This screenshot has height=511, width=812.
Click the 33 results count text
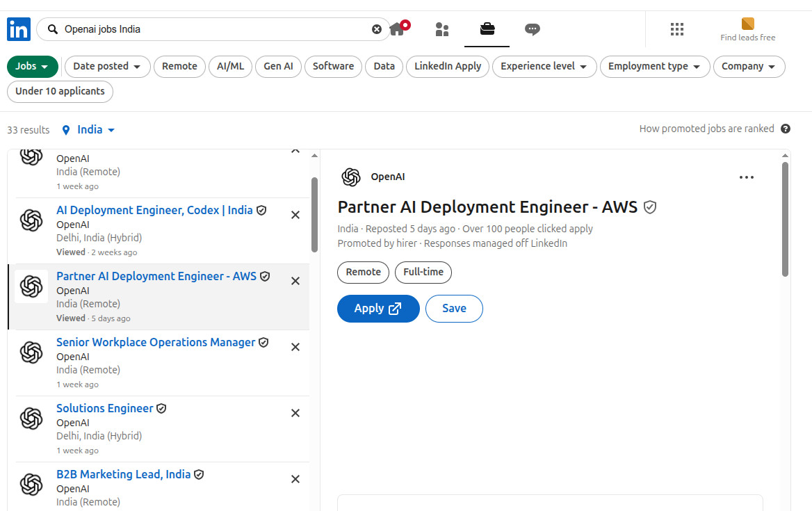[x=29, y=130]
